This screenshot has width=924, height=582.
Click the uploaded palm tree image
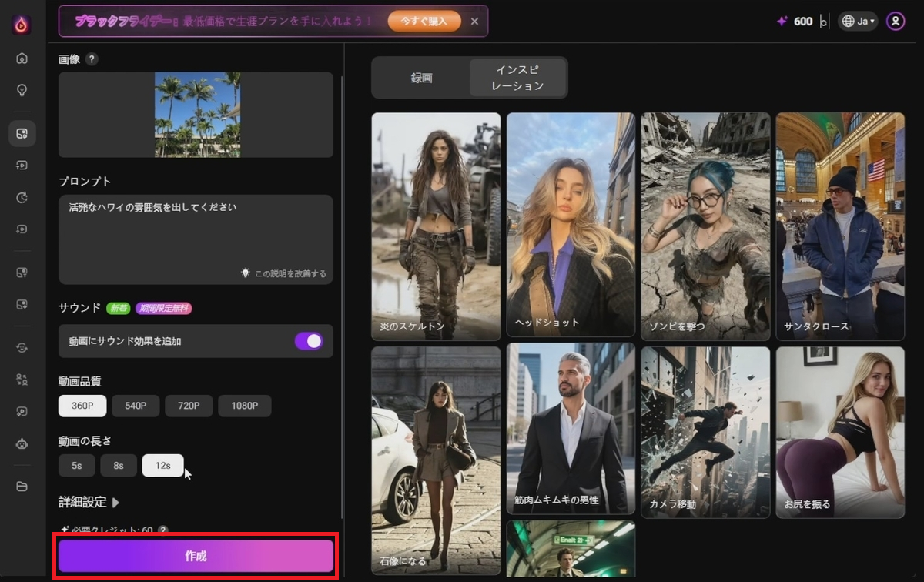tap(197, 115)
